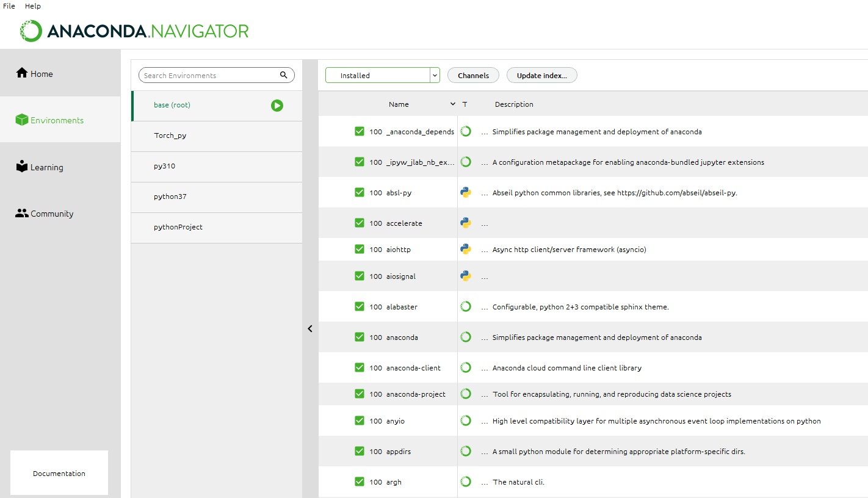Screen dimensions: 868x498
Task: Uncheck the alabaster package checkbox
Action: 360,306
